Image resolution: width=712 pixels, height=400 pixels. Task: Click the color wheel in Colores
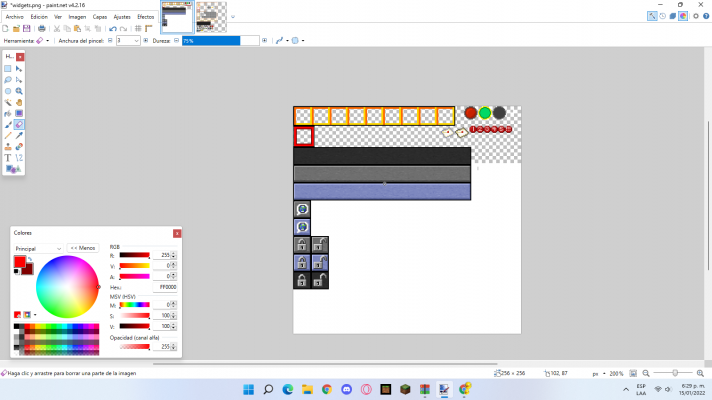(67, 287)
